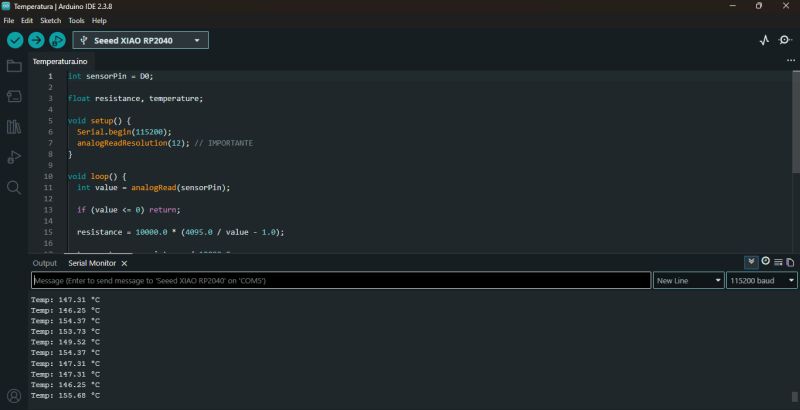
Task: Click the editor vertical scrollbar
Action: point(796,122)
